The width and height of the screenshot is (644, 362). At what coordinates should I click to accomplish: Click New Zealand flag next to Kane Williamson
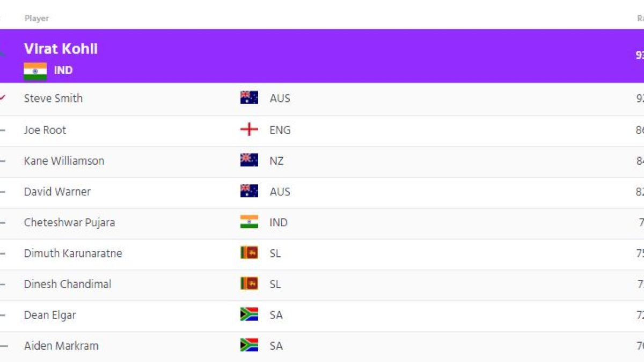click(249, 160)
